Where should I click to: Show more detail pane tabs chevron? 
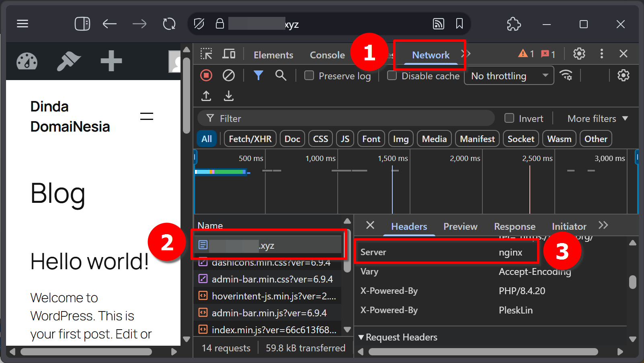coord(603,225)
